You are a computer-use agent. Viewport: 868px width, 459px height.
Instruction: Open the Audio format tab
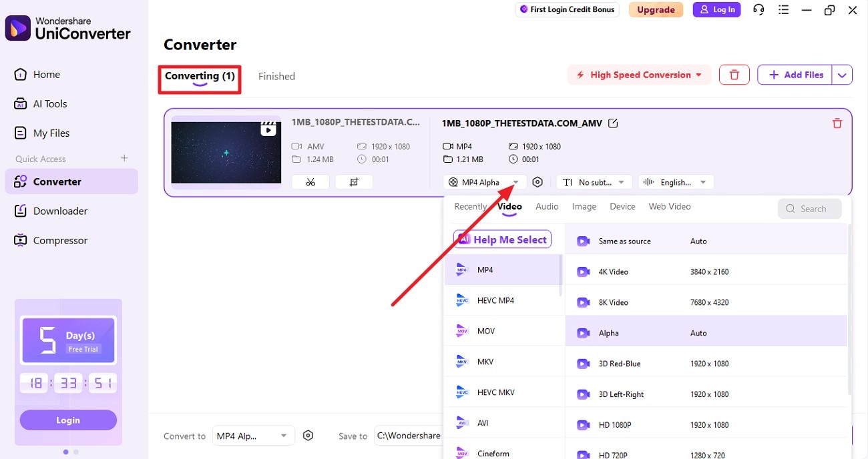coord(547,207)
